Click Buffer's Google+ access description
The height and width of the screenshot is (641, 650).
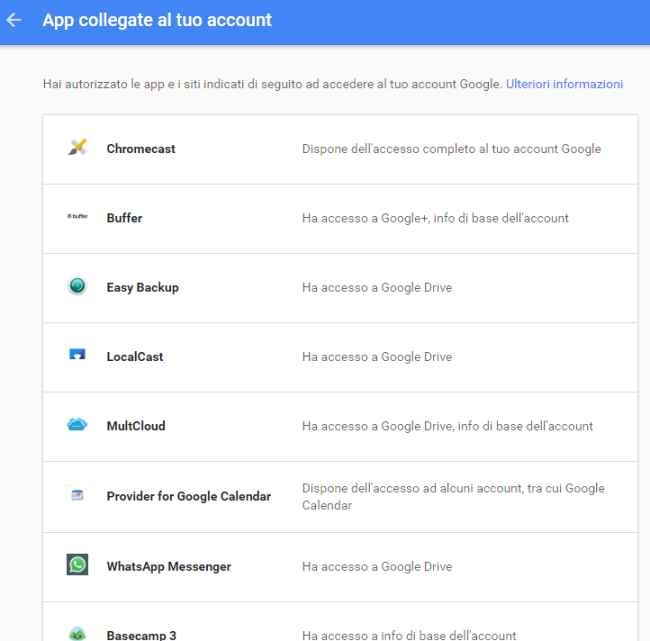435,218
